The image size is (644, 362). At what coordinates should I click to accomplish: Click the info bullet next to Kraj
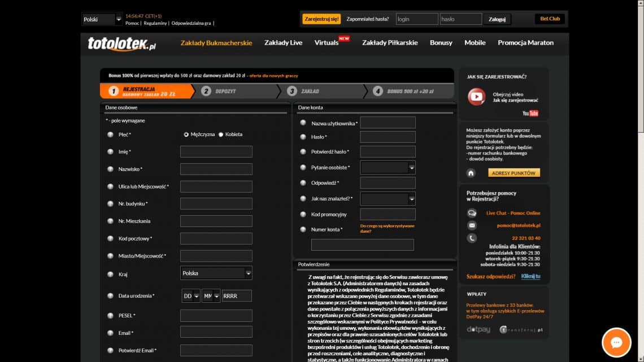(x=110, y=274)
